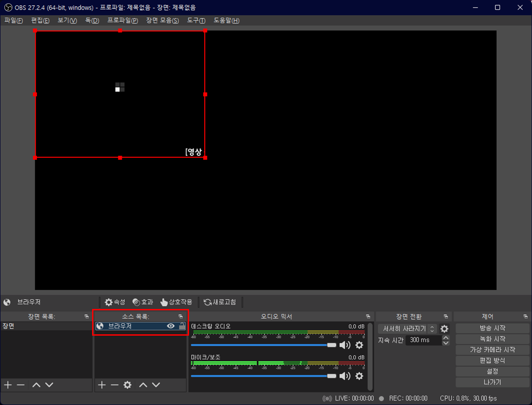Click the globe icon in 브라우저 source row
The image size is (532, 405).
100,326
